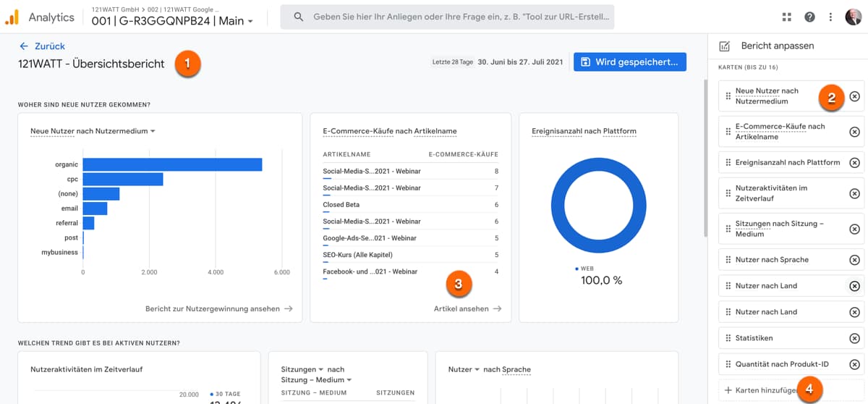Grab drag handle of Ereignisanzahl nach Plattform
Image resolution: width=868 pixels, height=404 pixels.
(728, 162)
